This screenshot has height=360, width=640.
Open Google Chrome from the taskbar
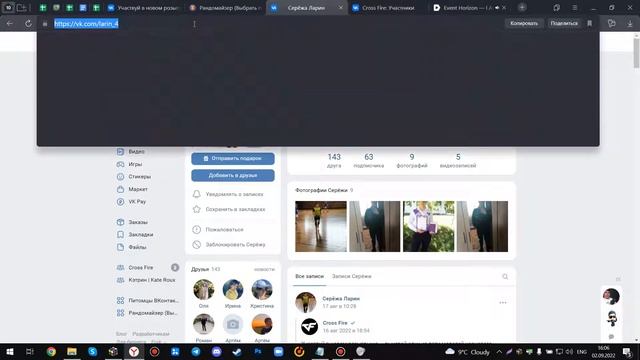click(x=51, y=351)
